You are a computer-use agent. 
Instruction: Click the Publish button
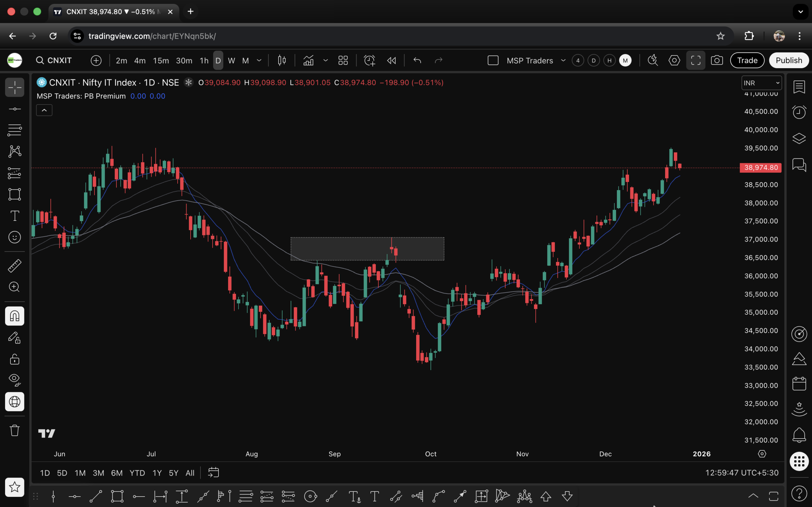click(x=789, y=60)
